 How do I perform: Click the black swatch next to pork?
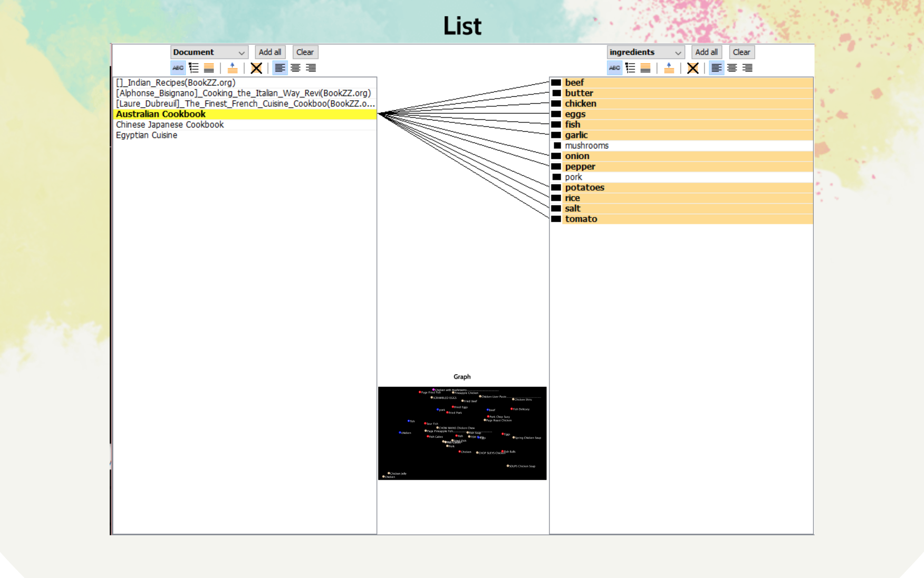pos(557,177)
